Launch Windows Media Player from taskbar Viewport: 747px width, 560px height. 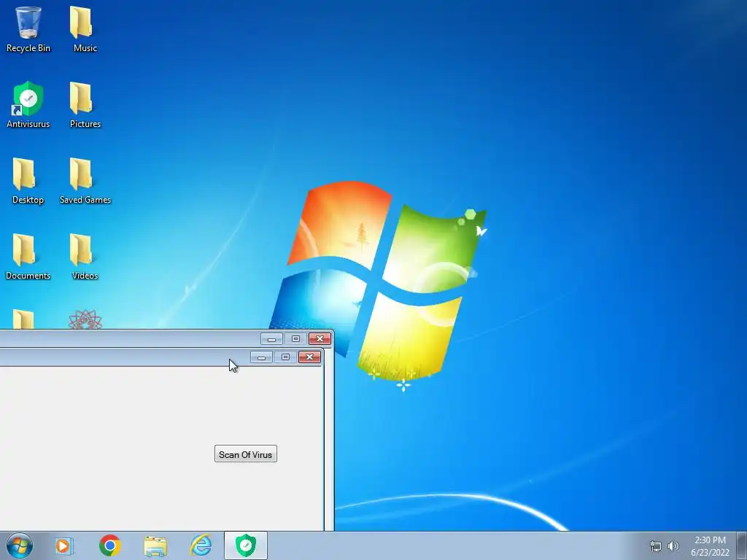coord(64,545)
